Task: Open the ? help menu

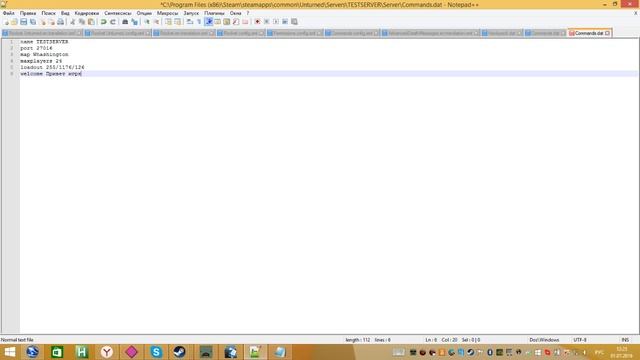Action: [x=247, y=13]
